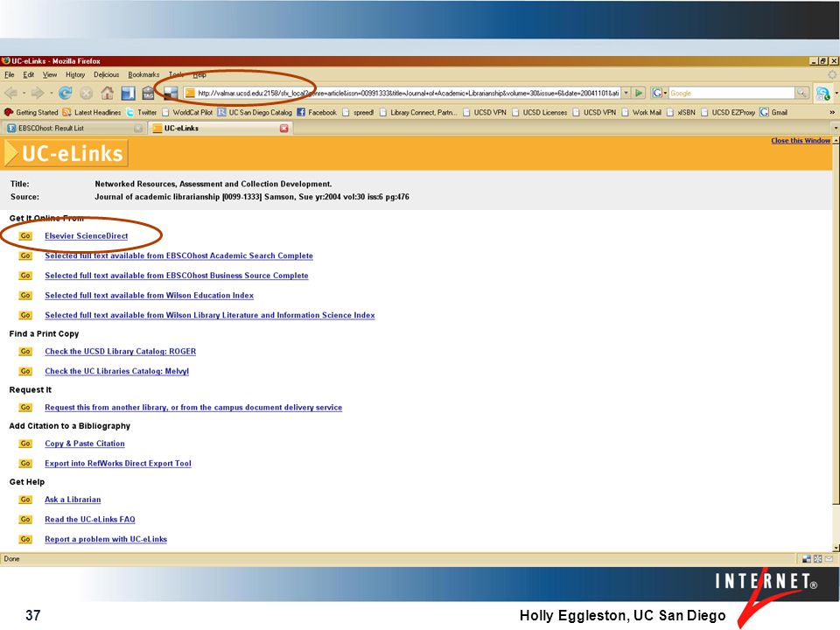Expand the Forward button history arrow
This screenshot has width=840, height=630.
point(51,94)
